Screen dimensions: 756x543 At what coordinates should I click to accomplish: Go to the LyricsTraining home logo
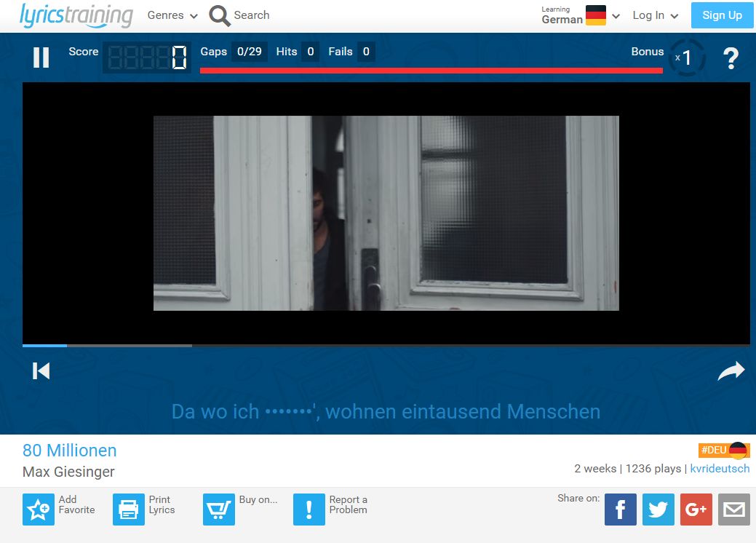(x=76, y=15)
